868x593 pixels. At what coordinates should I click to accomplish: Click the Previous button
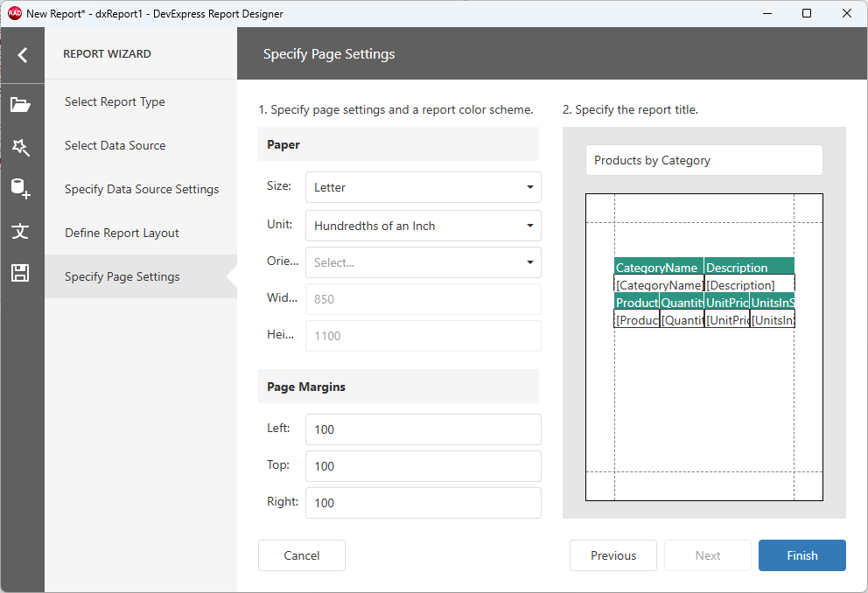tap(613, 555)
